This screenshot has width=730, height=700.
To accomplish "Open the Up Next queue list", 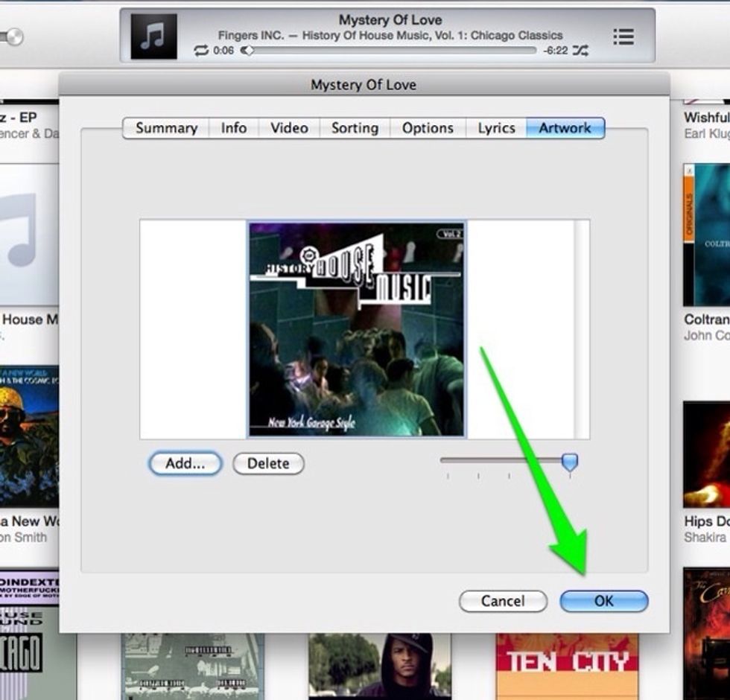I will (x=623, y=36).
